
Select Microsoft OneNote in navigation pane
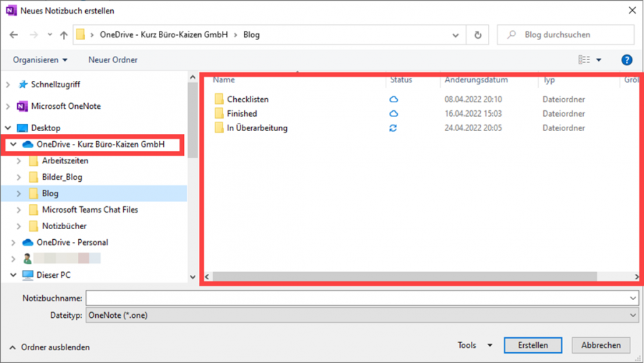(x=66, y=106)
